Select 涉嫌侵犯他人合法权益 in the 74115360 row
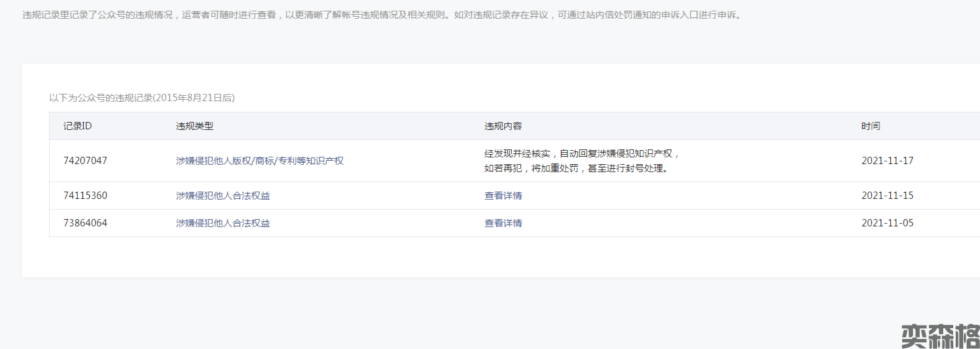The image size is (980, 349). click(223, 196)
